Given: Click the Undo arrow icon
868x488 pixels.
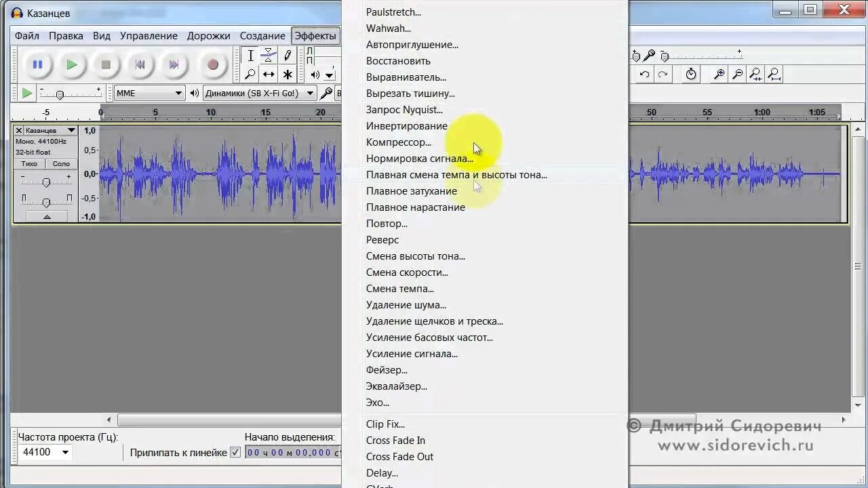Looking at the screenshot, I should pyautogui.click(x=644, y=75).
